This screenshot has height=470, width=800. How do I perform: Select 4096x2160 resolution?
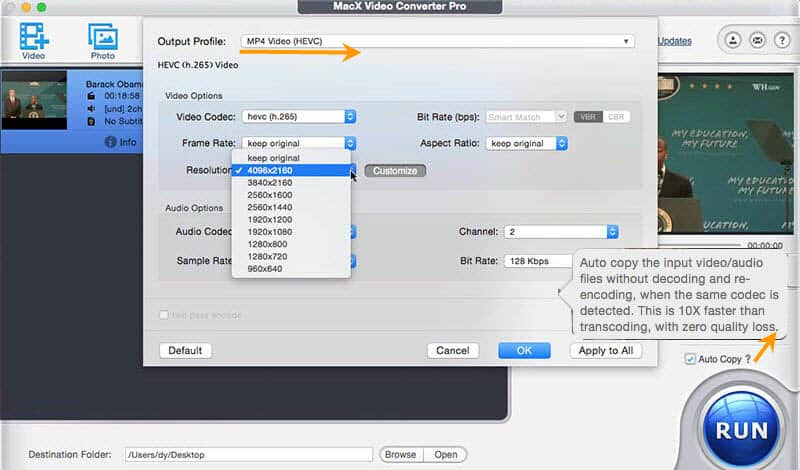pyautogui.click(x=291, y=170)
